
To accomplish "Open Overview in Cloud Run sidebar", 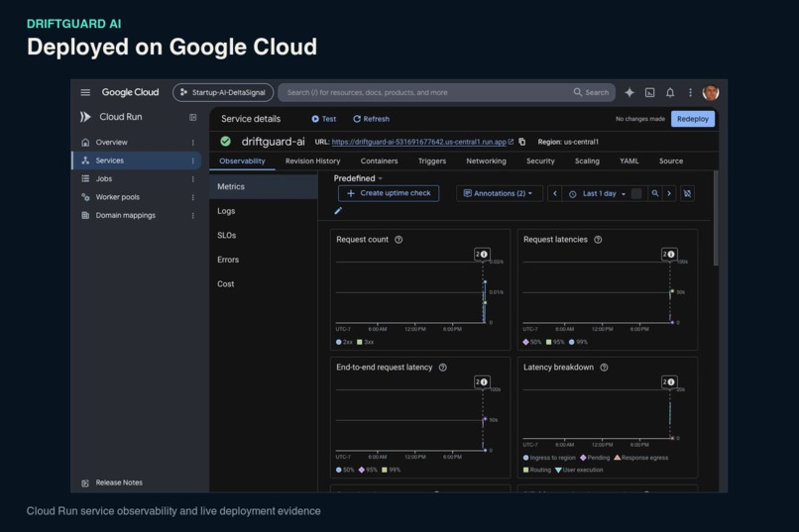I will (x=136, y=143).
